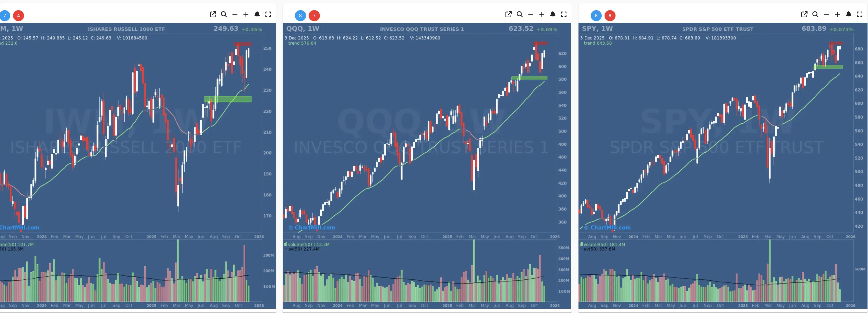Viewport: 868px width, 313px height.
Task: Open the QQQ chart in a new window
Action: click(x=509, y=15)
